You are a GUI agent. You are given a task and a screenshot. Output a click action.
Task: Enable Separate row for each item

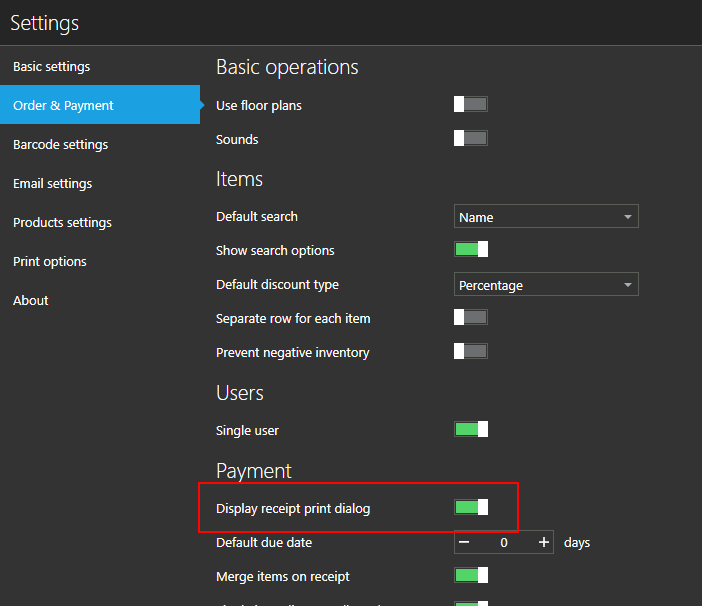(x=471, y=317)
